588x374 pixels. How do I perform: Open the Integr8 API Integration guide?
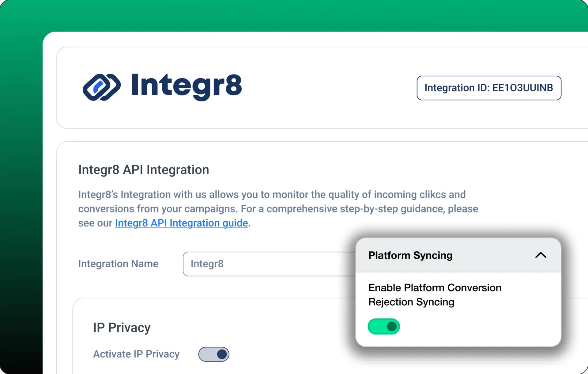pos(181,223)
